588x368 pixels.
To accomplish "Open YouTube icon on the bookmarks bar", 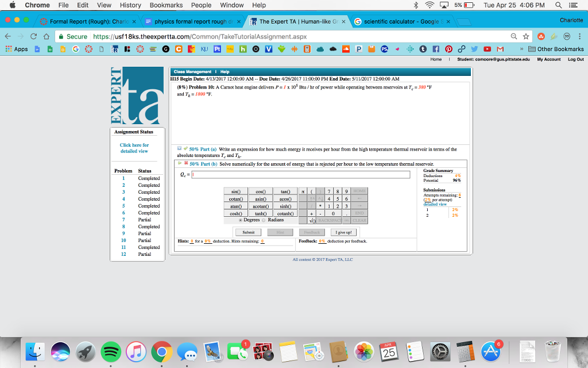I will pos(487,49).
